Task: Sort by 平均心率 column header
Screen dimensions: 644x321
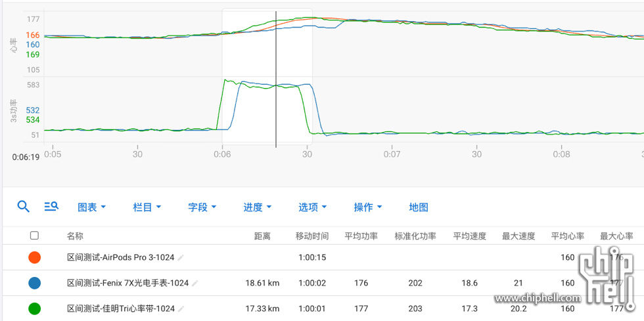Action: click(568, 236)
